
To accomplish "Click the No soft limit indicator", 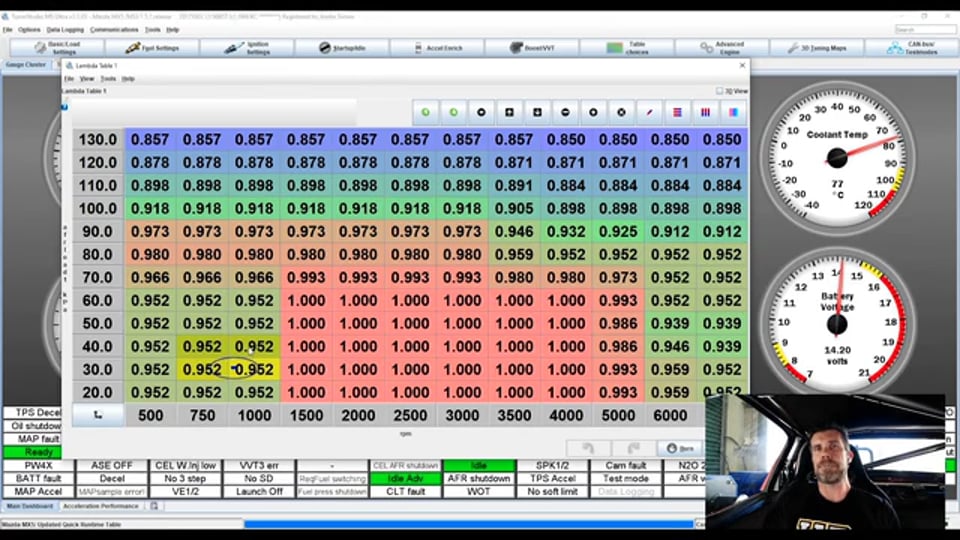I will pyautogui.click(x=552, y=491).
